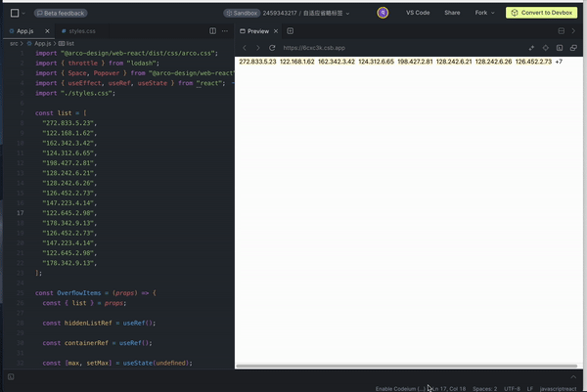Image resolution: width=587 pixels, height=392 pixels.
Task: Split the editor with the layout icon
Action: click(x=212, y=31)
